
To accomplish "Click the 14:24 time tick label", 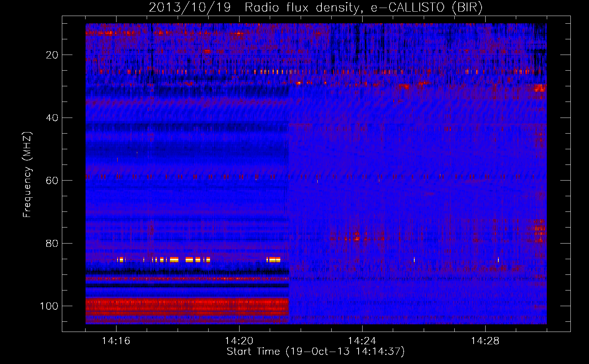I will coord(362,341).
